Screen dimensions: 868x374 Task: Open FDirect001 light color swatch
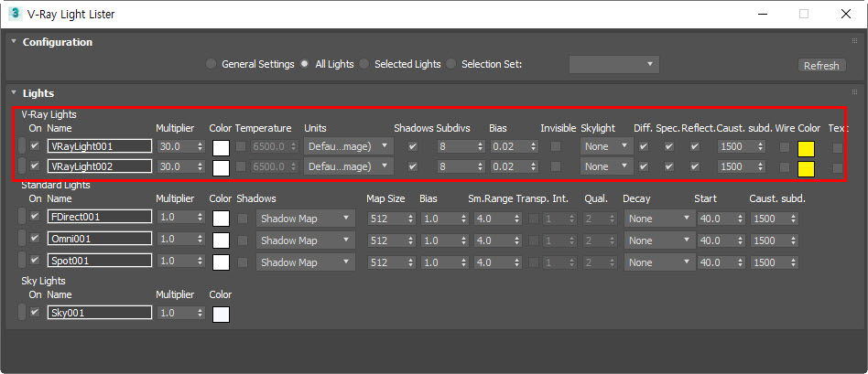(x=221, y=218)
